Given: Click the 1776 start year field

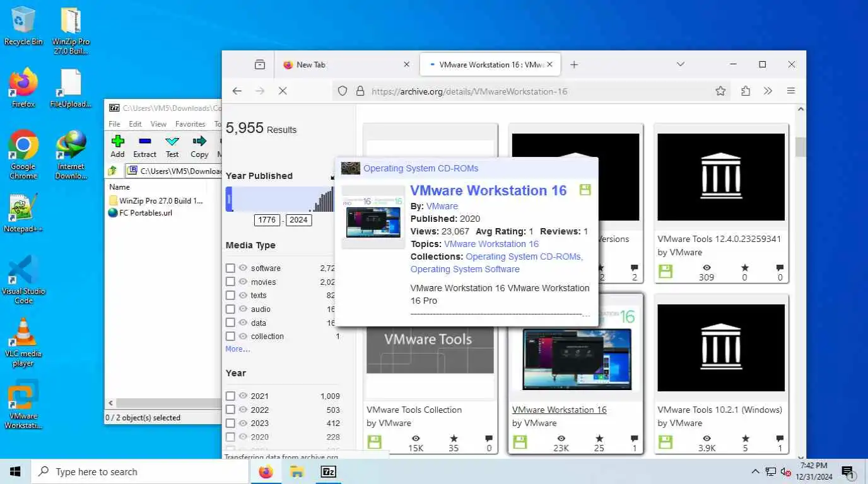Looking at the screenshot, I should pos(267,220).
